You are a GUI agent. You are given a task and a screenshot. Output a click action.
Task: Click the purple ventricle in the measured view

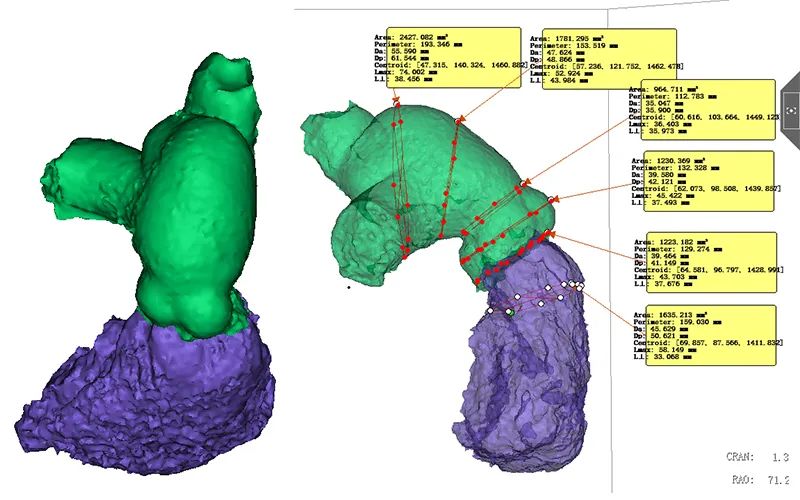point(520,380)
